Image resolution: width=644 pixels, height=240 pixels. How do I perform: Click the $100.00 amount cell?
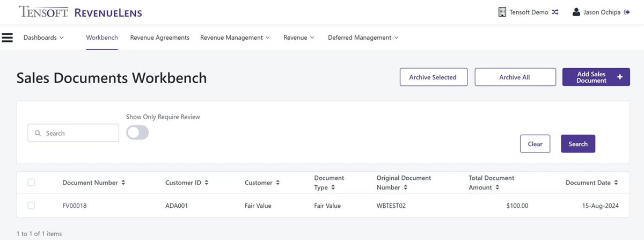[517, 206]
